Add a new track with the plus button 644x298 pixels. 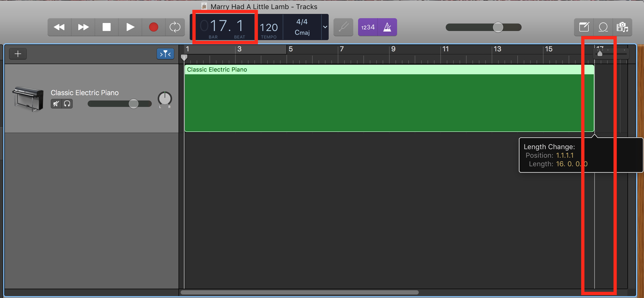pos(18,54)
